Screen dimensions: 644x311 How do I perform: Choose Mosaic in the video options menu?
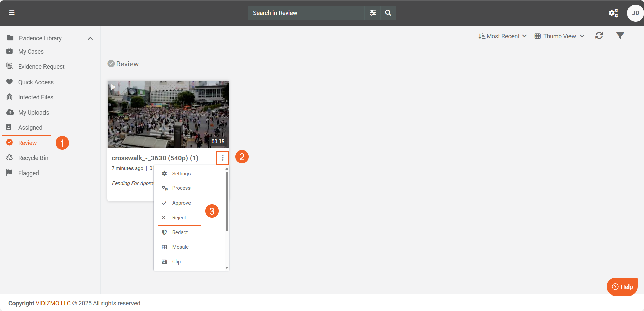coord(180,247)
